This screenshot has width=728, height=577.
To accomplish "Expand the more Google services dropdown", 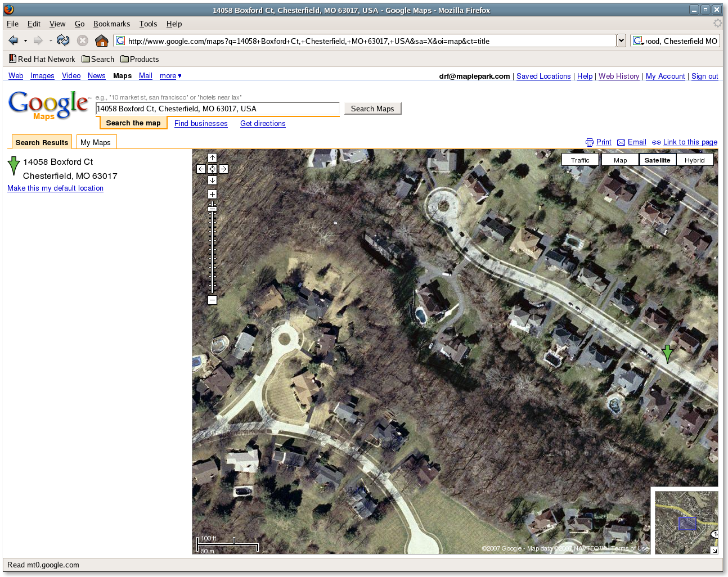I will [170, 76].
